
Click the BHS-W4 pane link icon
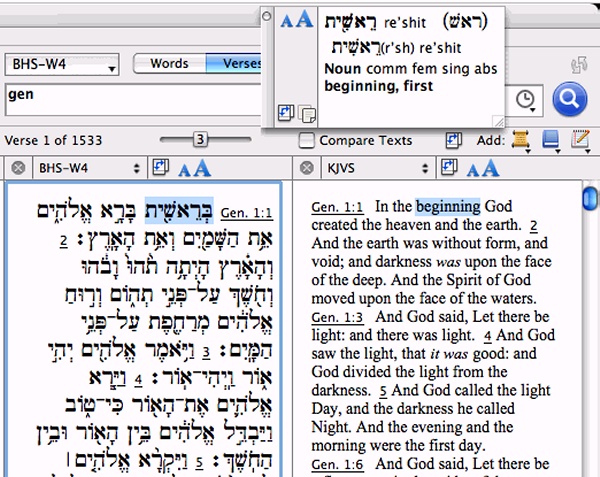tap(161, 168)
